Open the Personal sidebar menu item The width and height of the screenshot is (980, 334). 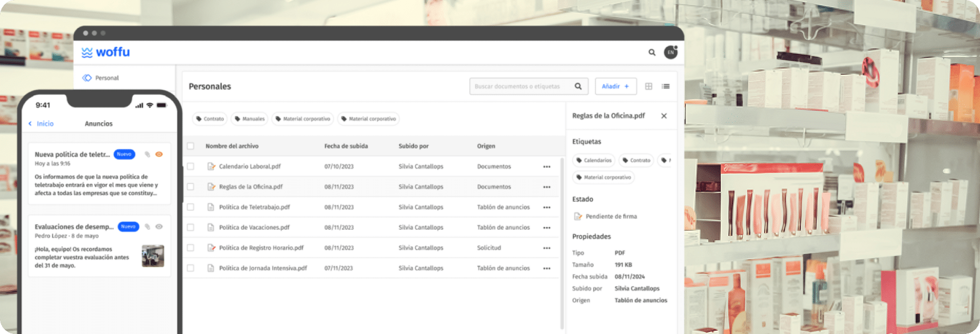[x=106, y=78]
